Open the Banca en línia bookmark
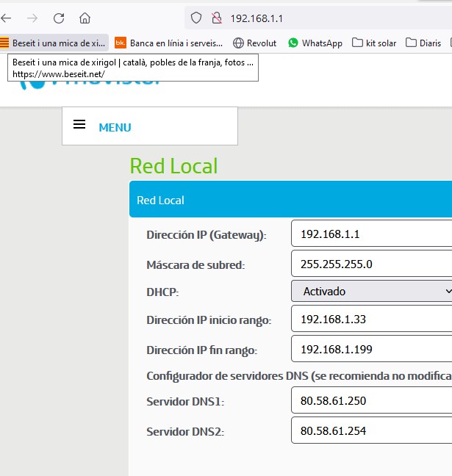The width and height of the screenshot is (452, 476). tap(168, 43)
